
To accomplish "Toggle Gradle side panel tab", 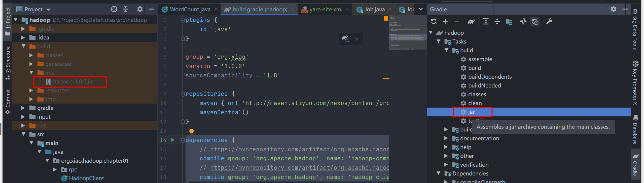I will pyautogui.click(x=635, y=164).
